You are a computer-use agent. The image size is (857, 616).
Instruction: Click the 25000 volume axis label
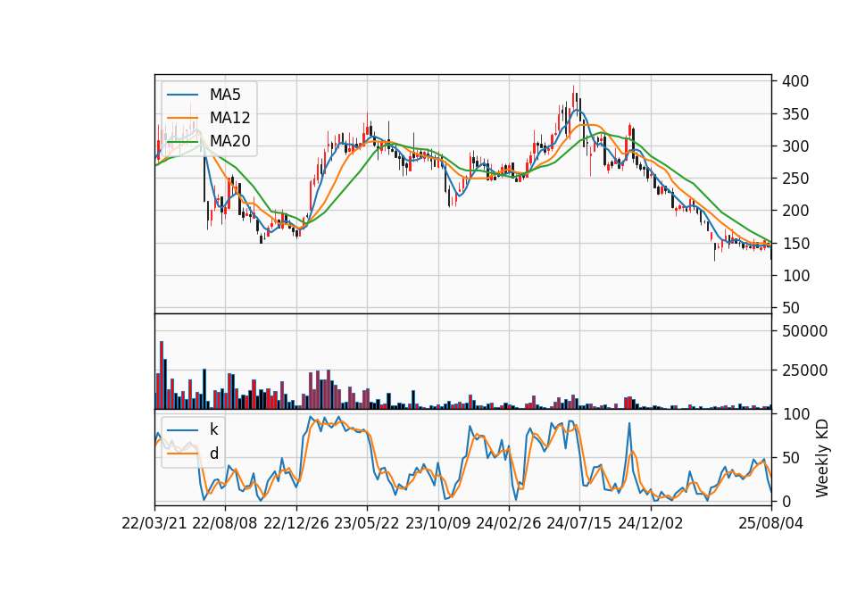point(804,370)
